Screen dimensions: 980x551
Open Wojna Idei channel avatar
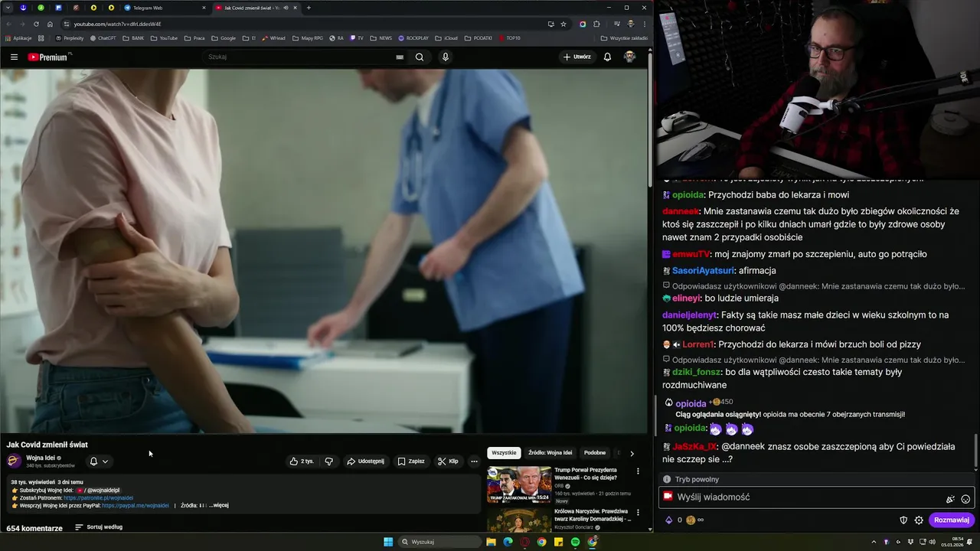[x=14, y=461]
